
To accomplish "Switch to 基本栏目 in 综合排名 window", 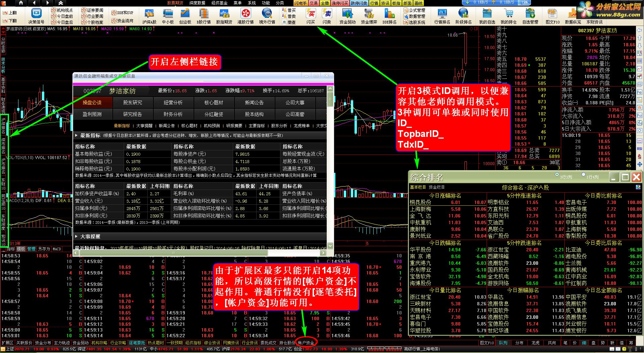I will 418,187.
